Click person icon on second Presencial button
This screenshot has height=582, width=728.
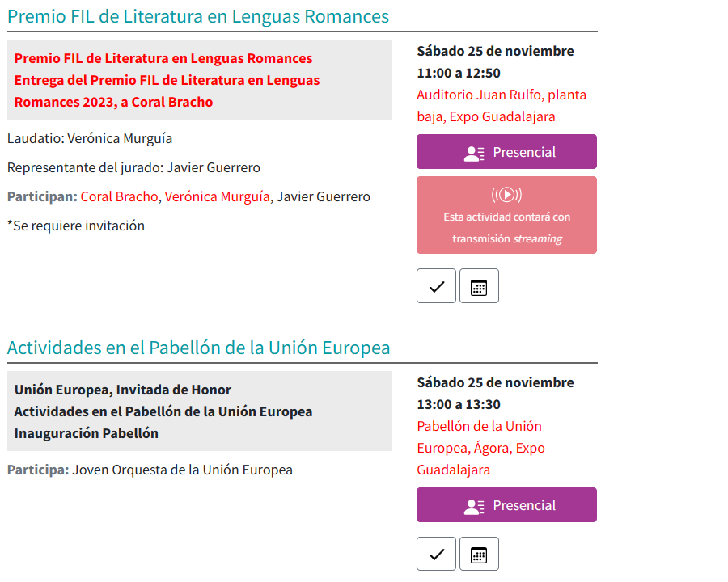[474, 506]
